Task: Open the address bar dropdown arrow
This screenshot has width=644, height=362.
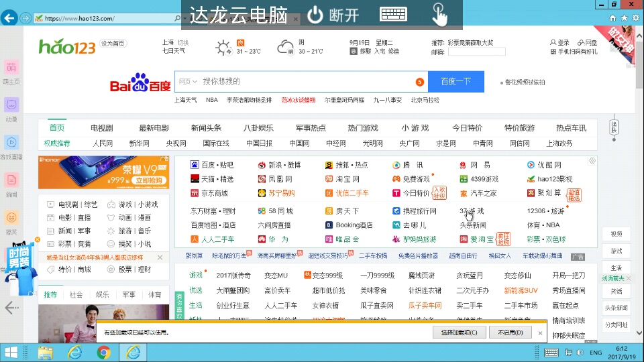Action: 185,19
